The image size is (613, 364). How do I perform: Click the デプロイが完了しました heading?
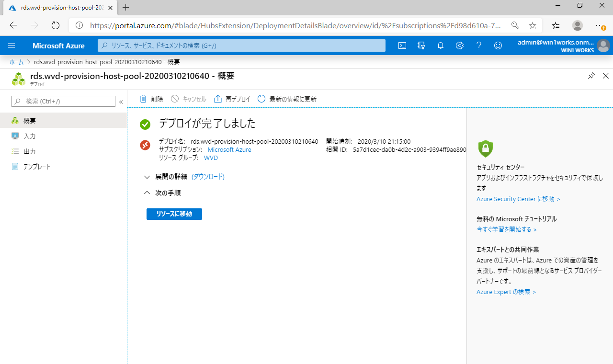point(207,124)
